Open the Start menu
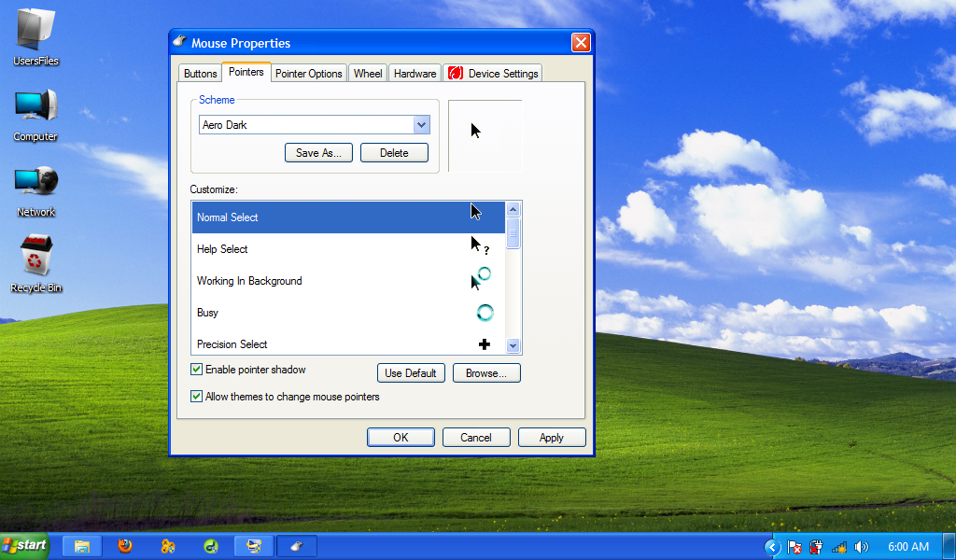The width and height of the screenshot is (956, 560). coord(24,545)
